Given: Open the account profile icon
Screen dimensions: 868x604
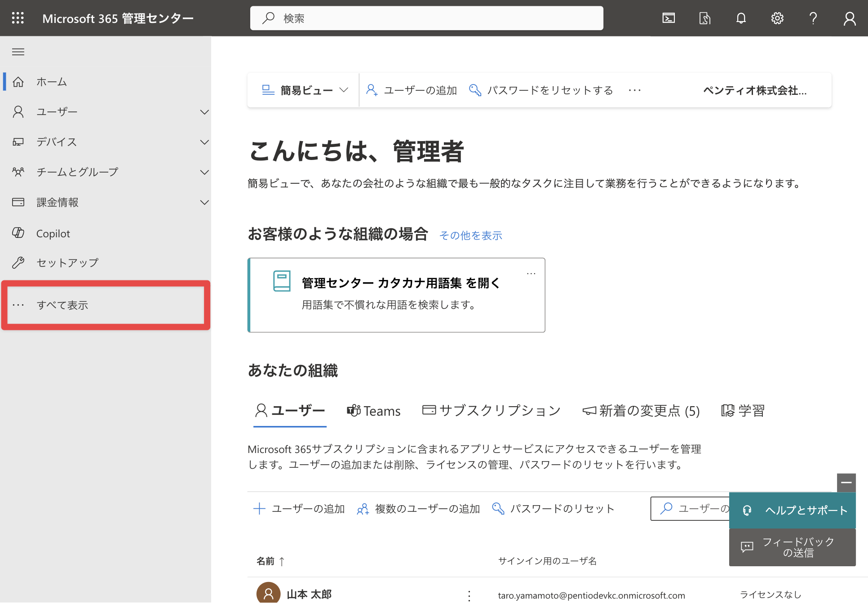Looking at the screenshot, I should click(849, 18).
